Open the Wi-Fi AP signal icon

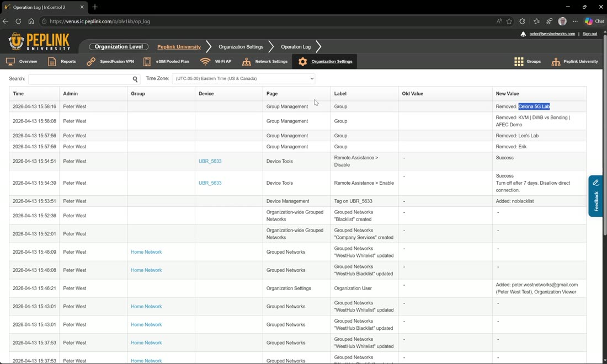coord(205,62)
